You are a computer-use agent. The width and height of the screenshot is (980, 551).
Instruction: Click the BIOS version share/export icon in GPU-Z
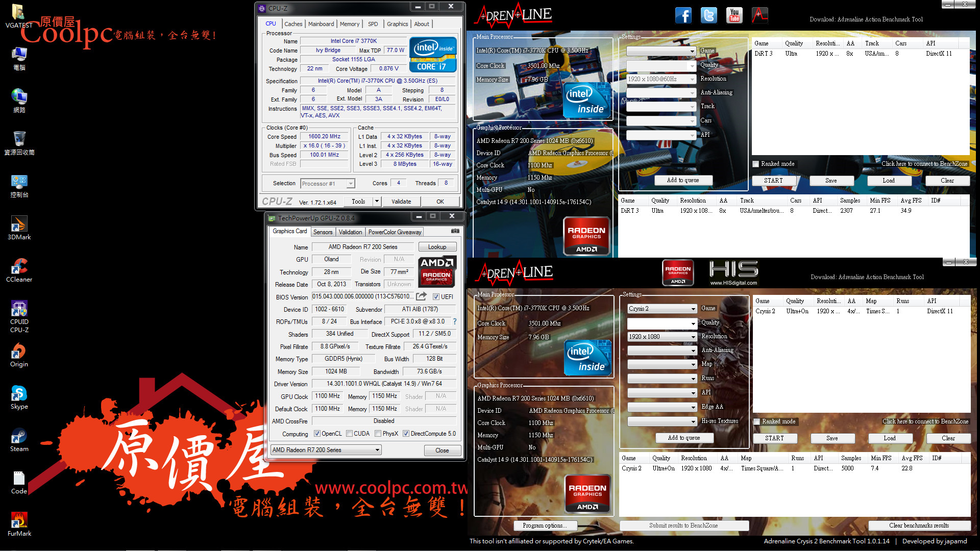(x=421, y=296)
